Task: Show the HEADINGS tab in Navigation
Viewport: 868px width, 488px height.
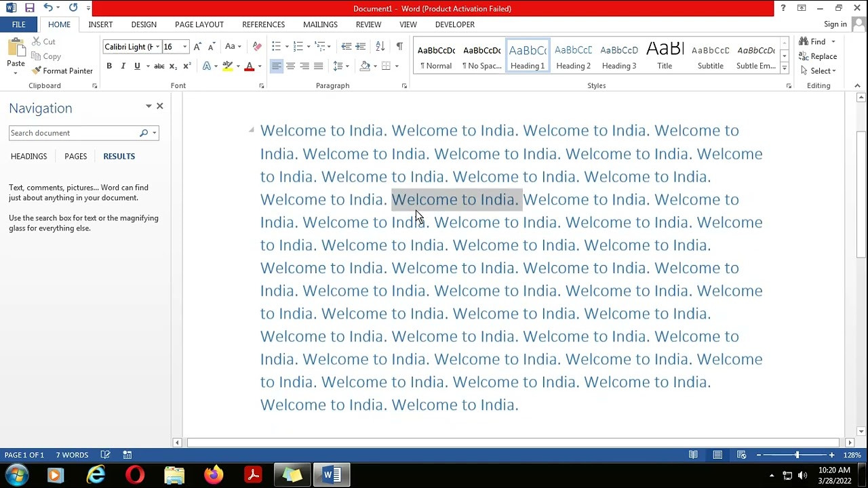Action: (28, 156)
